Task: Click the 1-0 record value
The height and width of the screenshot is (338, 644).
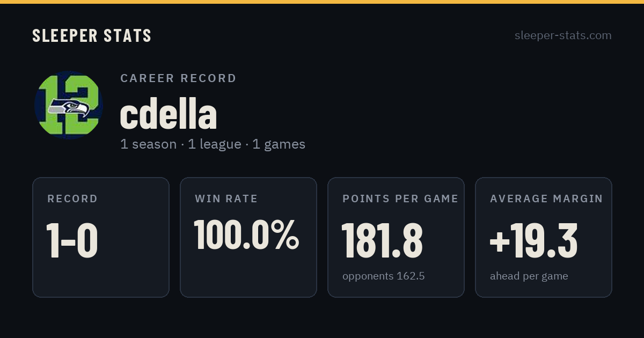Action: click(72, 241)
